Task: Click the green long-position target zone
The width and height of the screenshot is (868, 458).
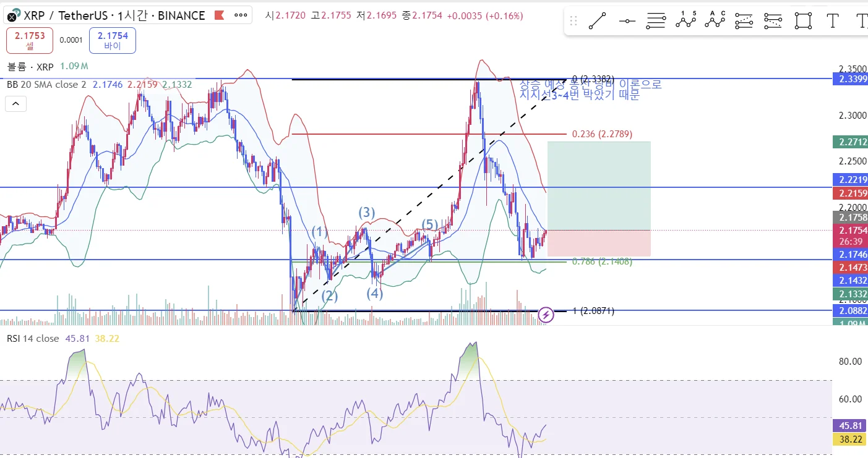Action: [x=599, y=185]
